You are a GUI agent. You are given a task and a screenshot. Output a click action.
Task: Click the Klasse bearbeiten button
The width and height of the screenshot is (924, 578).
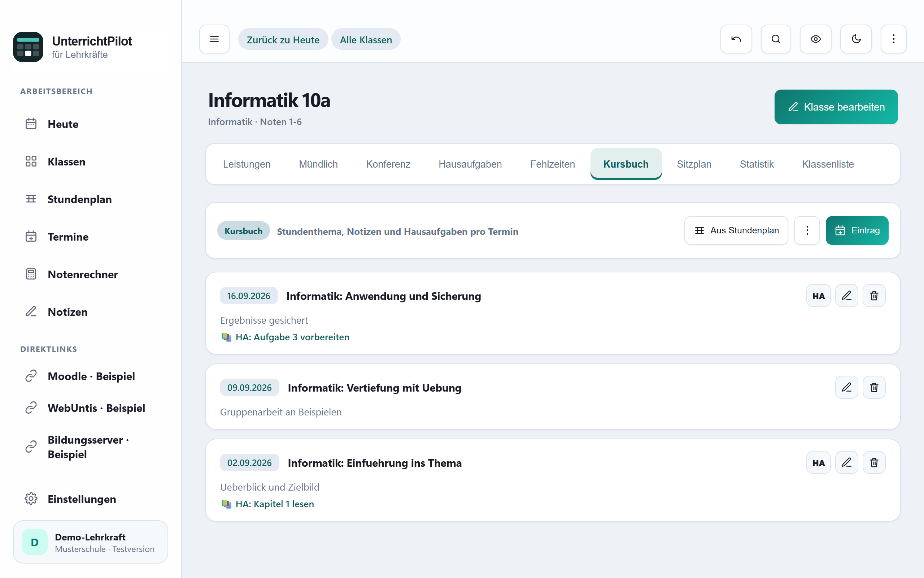(x=836, y=107)
